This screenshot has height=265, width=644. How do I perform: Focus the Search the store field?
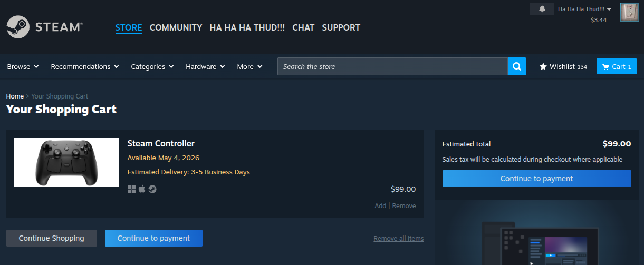pyautogui.click(x=392, y=67)
